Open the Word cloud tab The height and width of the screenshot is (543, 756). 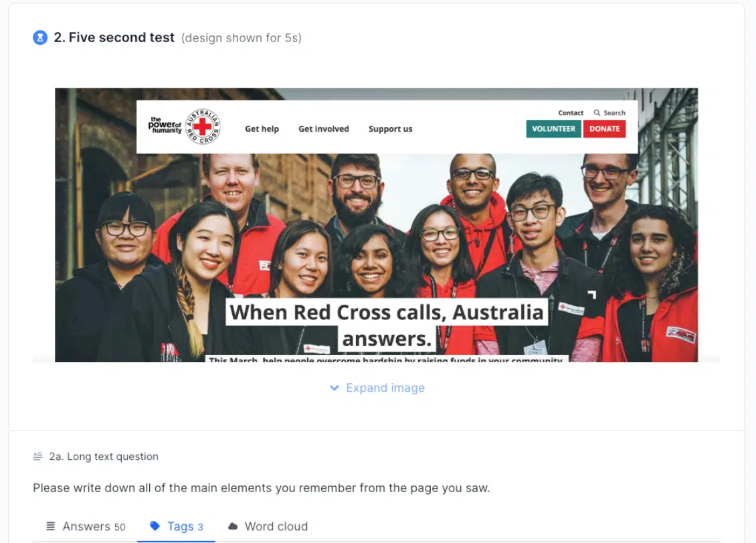pos(268,526)
